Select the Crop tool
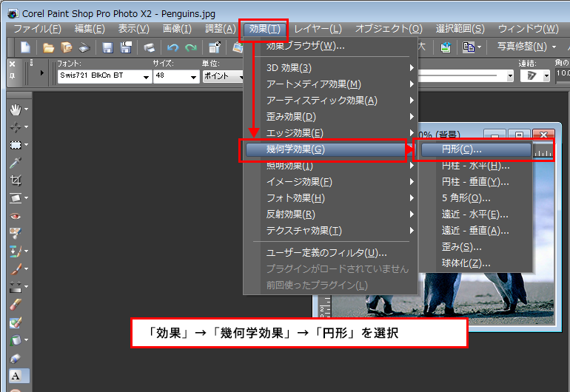570x392 pixels. 16,180
